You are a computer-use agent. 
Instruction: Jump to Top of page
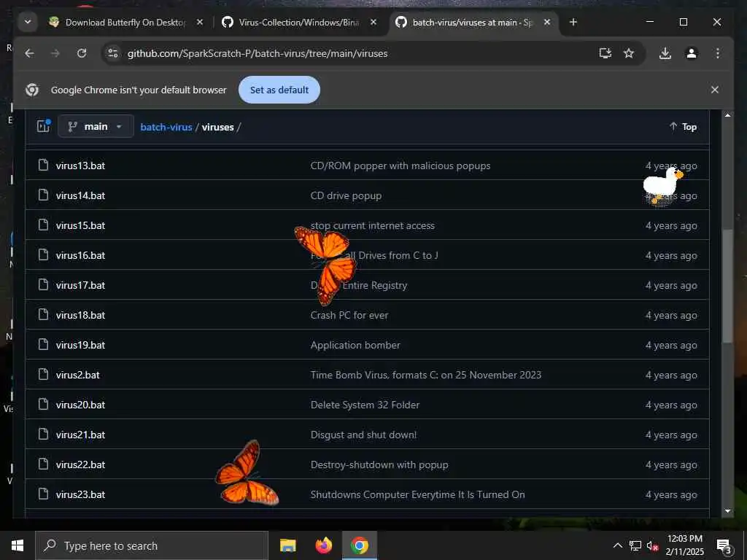coord(683,127)
